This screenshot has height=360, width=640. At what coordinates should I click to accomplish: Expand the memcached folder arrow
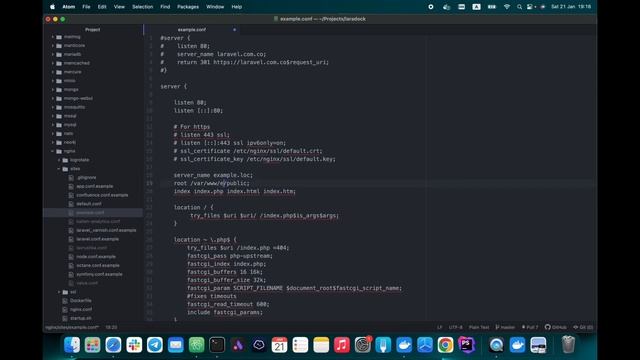click(53, 63)
